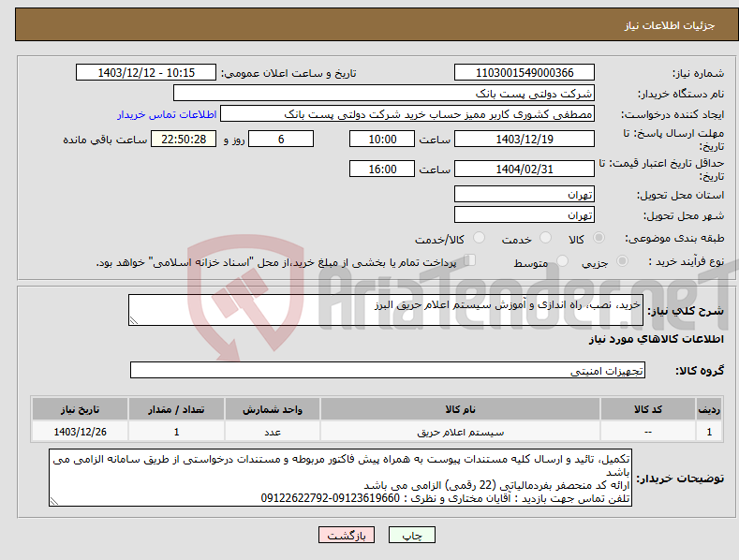Click the response deadline date 1403/12/19
The image size is (739, 560).
(x=525, y=139)
